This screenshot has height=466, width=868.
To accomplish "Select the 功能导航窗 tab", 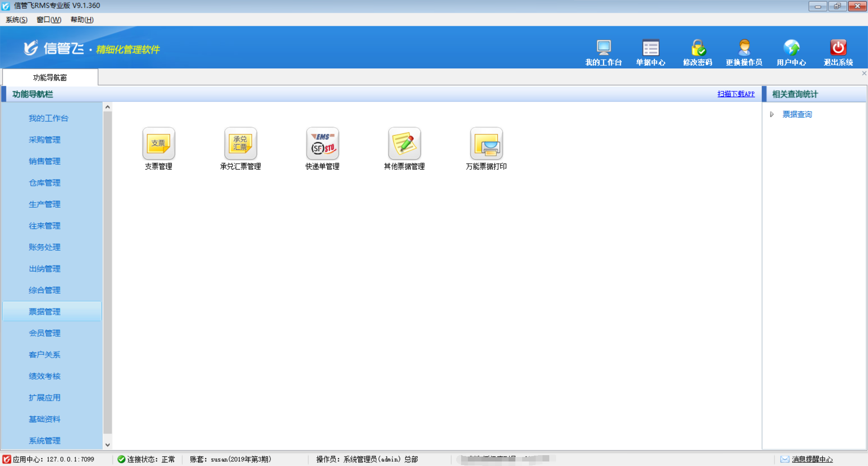I will pyautogui.click(x=50, y=77).
